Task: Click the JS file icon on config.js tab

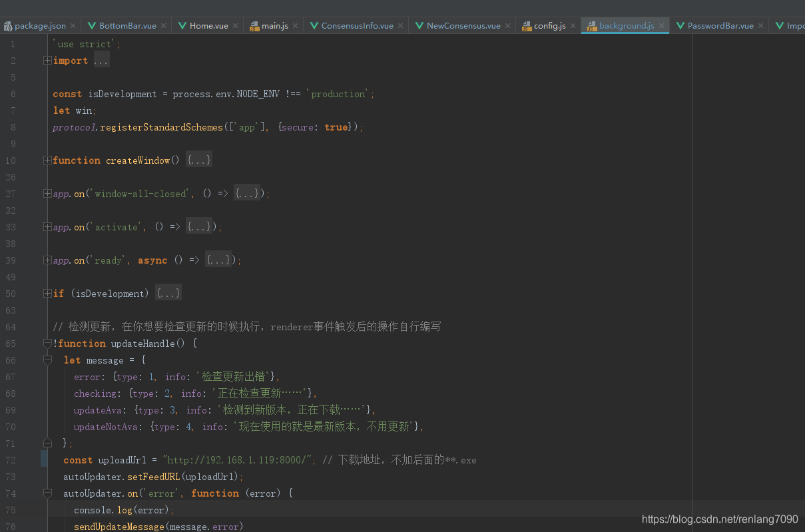Action: 527,26
